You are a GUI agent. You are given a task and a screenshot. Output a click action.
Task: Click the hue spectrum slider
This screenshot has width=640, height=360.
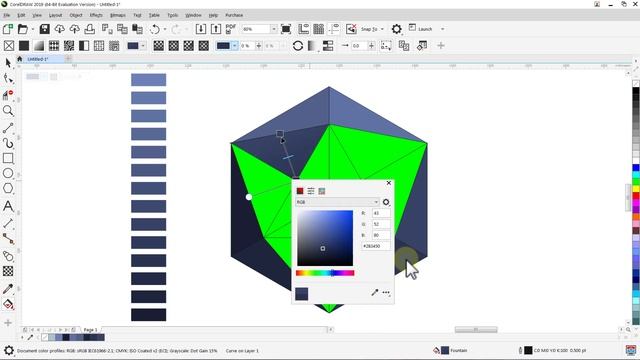point(325,273)
